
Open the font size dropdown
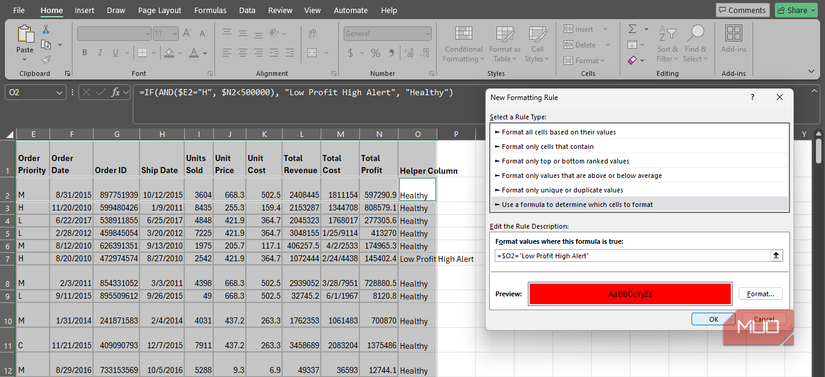[174, 34]
